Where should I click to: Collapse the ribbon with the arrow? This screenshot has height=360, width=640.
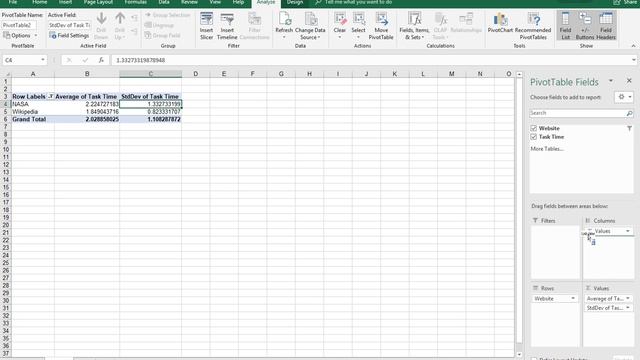coord(633,46)
